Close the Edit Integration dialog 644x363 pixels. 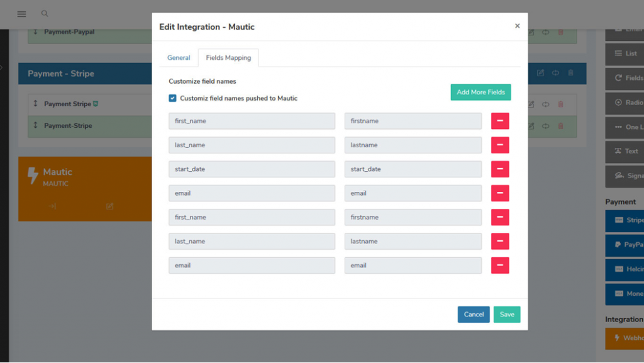(517, 26)
